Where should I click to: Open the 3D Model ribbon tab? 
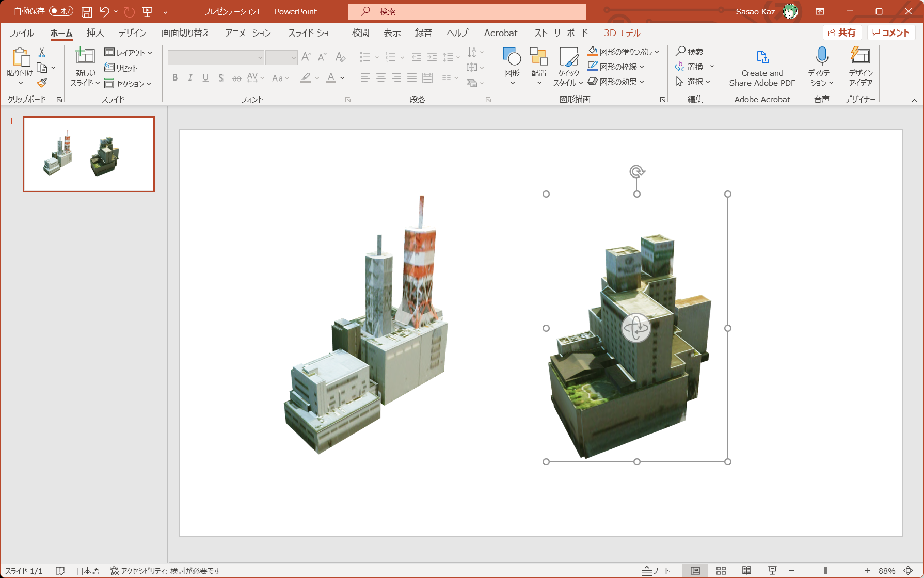tap(622, 33)
